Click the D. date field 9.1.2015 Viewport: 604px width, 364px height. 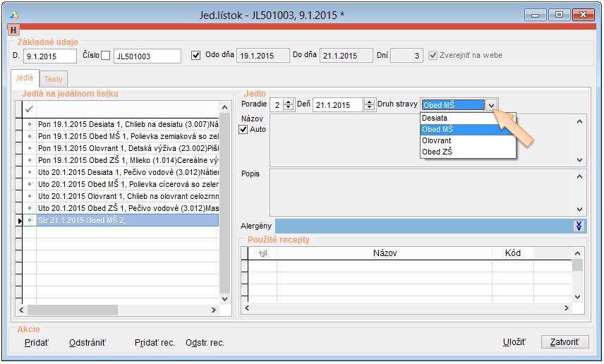49,56
